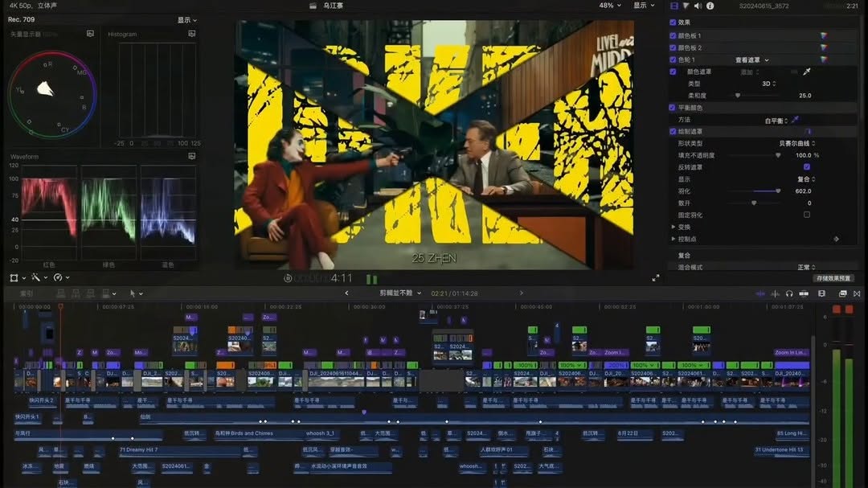Open clip appearance filmstrip icon
Screen dimensions: 868x488
coord(822,293)
